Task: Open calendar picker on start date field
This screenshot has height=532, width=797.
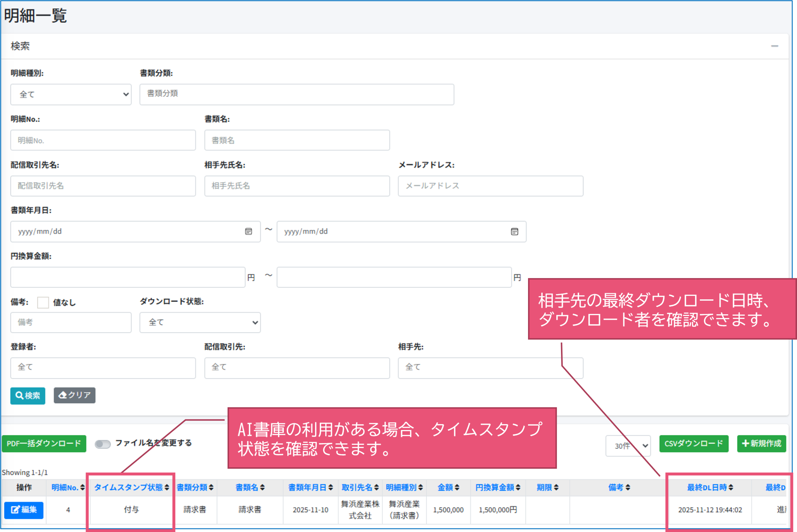Action: (248, 231)
